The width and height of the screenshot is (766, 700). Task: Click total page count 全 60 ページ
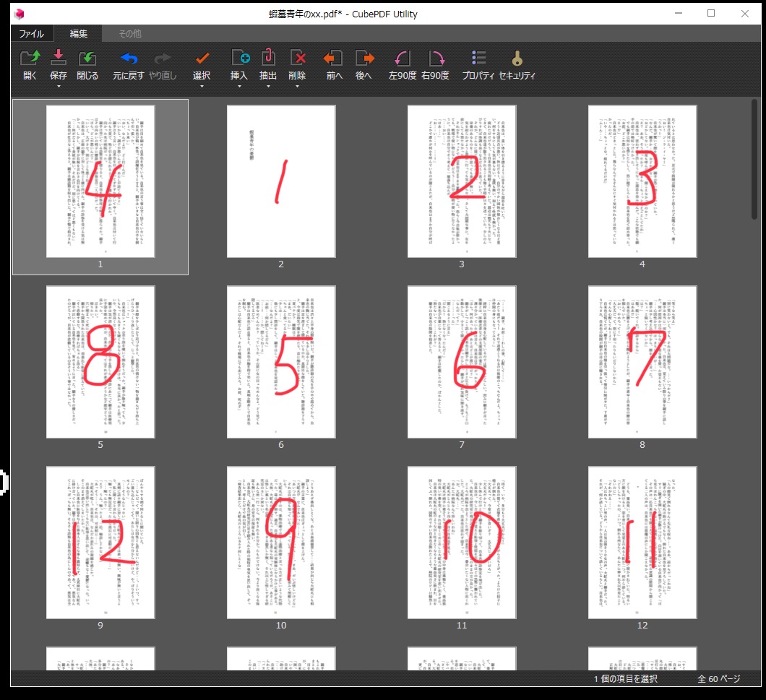[x=718, y=679]
